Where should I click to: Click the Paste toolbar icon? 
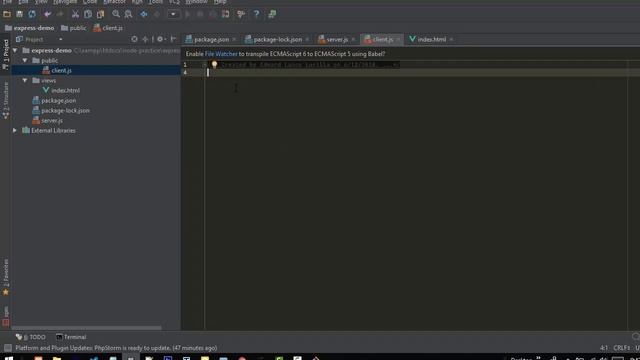pyautogui.click(x=100, y=14)
